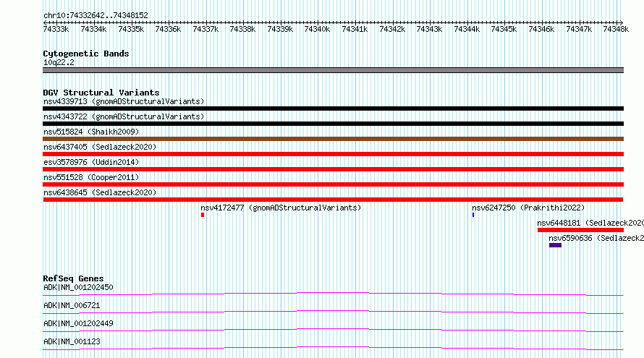The width and height of the screenshot is (644, 358).
Task: Open the nsv4343722 (gnomADStructuralVariants) label
Action: click(x=124, y=116)
